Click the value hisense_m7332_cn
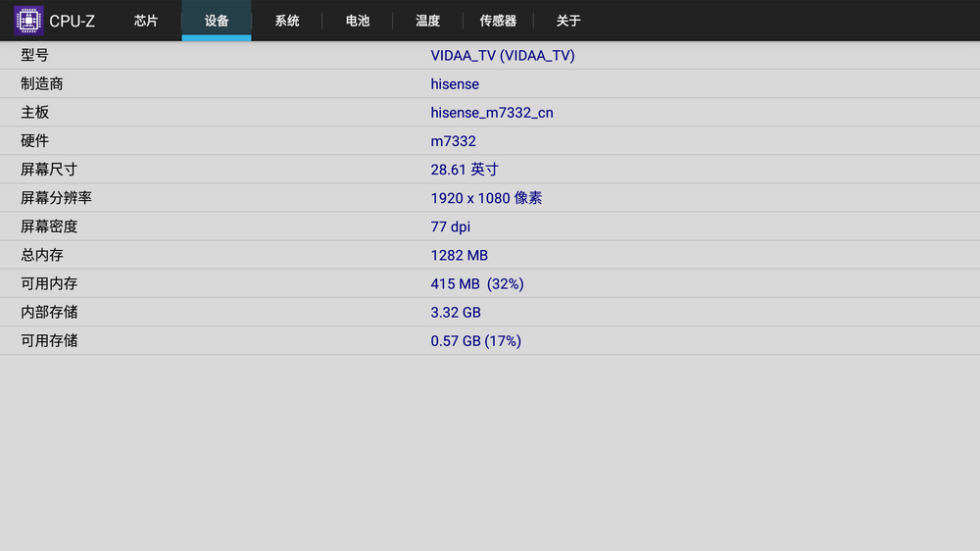Screen dimensions: 980x551 (492, 113)
